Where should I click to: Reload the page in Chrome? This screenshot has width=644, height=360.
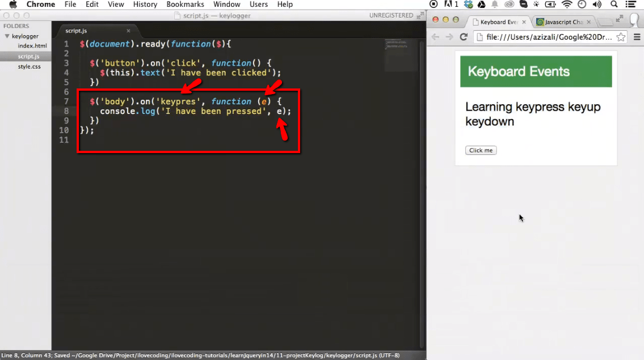tap(464, 37)
